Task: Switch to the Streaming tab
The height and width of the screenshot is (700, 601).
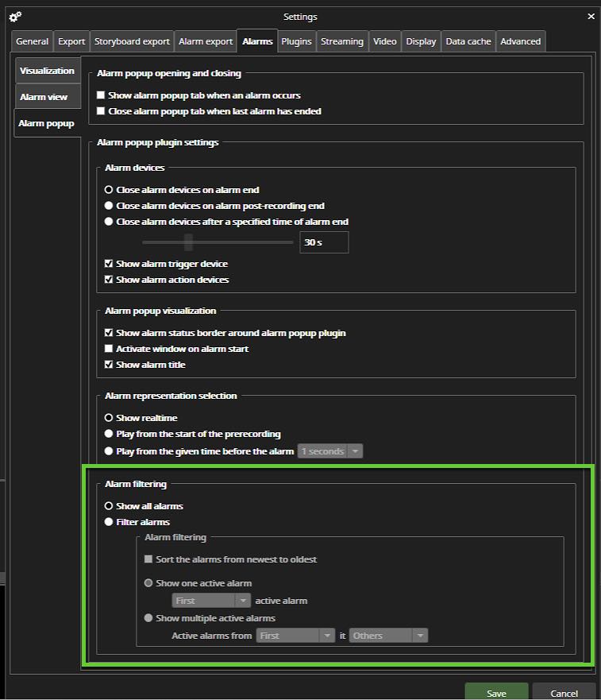Action: [342, 41]
